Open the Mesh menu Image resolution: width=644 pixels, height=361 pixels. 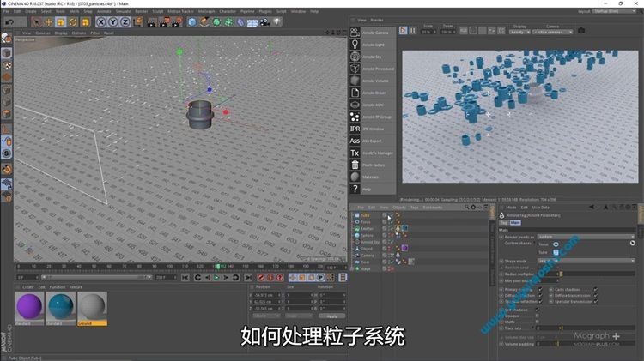tap(75, 11)
